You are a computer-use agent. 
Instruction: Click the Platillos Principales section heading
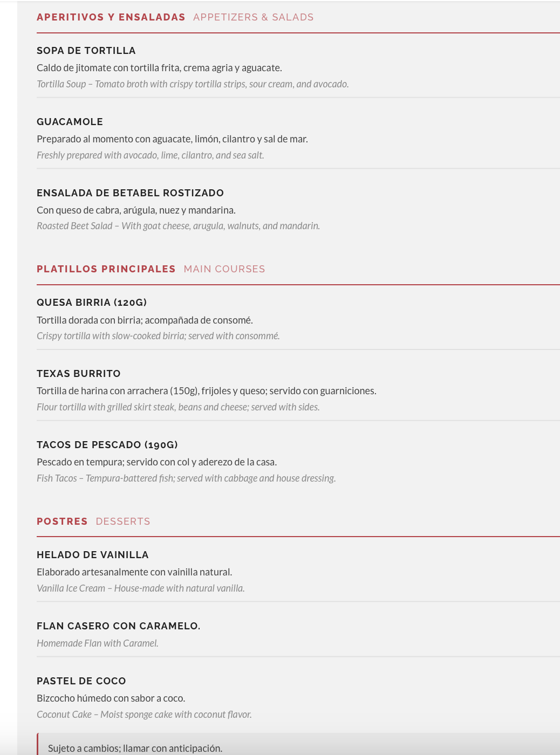[106, 269]
